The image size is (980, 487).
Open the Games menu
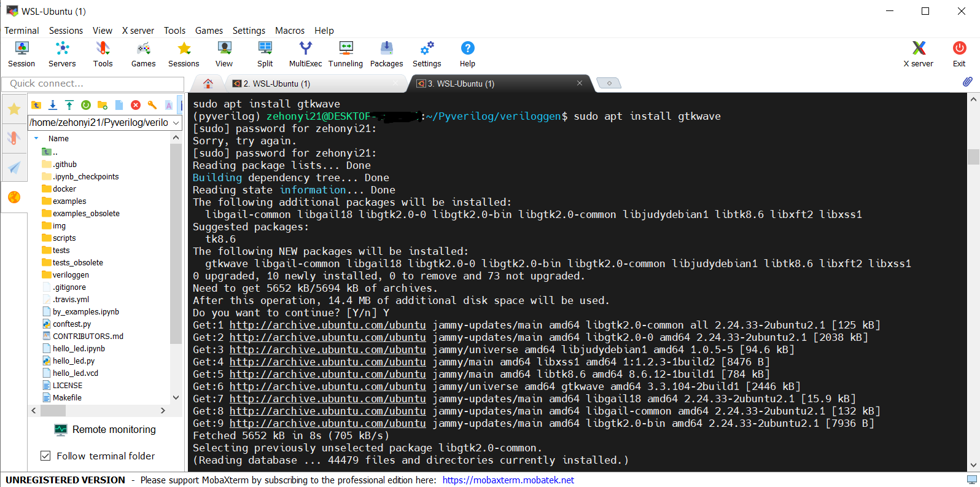[209, 30]
